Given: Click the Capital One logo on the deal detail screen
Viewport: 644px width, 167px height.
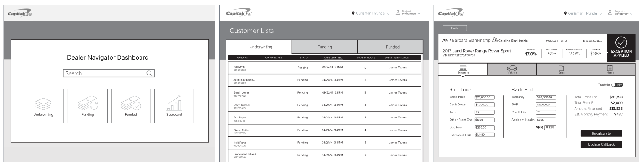Looking at the screenshot, I should point(451,13).
